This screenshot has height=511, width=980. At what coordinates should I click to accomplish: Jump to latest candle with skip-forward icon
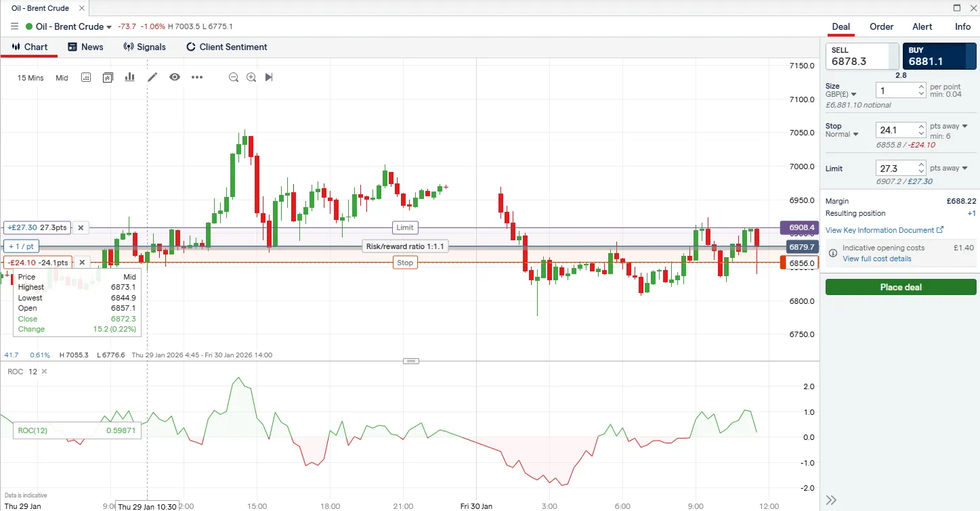pos(269,77)
